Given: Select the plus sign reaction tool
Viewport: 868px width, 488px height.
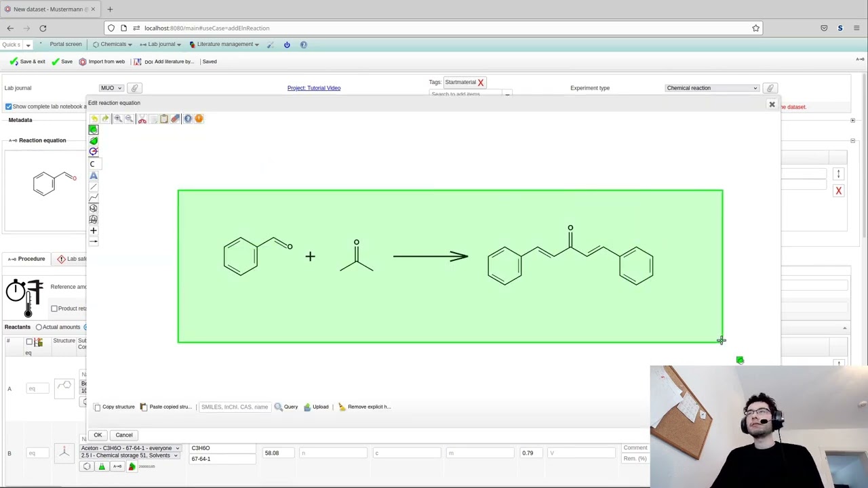Looking at the screenshot, I should pyautogui.click(x=94, y=230).
